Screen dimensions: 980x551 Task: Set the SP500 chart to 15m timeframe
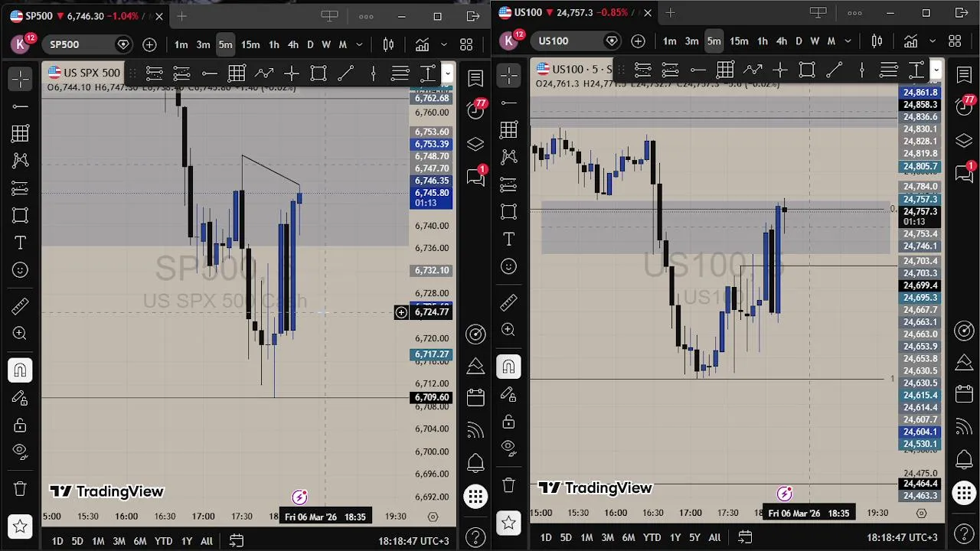pyautogui.click(x=250, y=44)
